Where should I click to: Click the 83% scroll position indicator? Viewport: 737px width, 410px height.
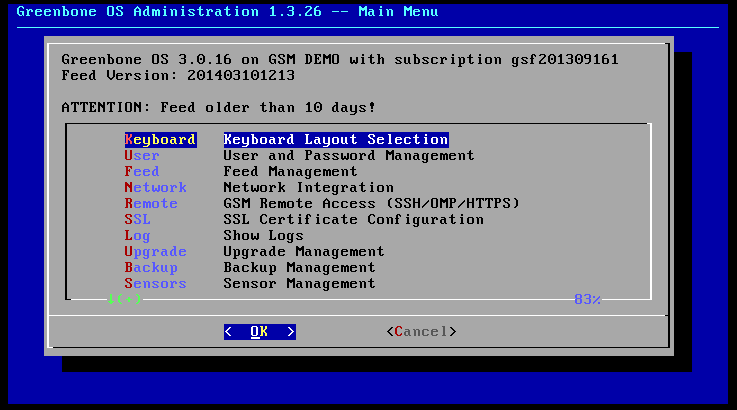[588, 299]
